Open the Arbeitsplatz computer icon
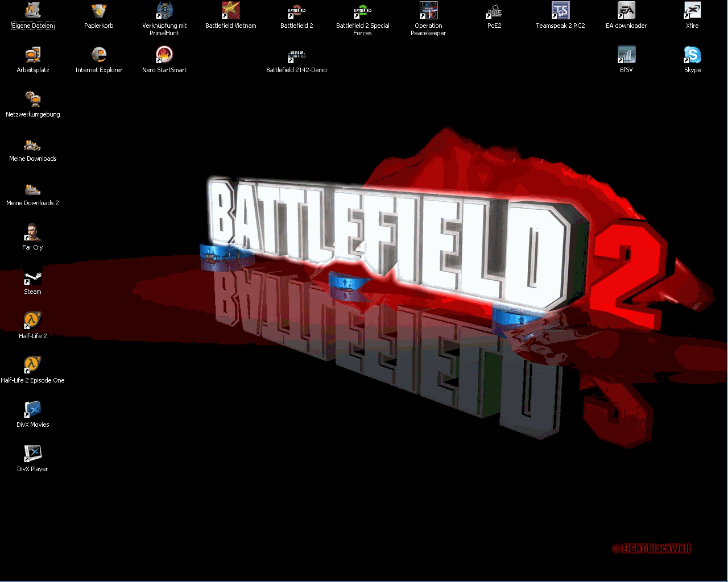 33,55
